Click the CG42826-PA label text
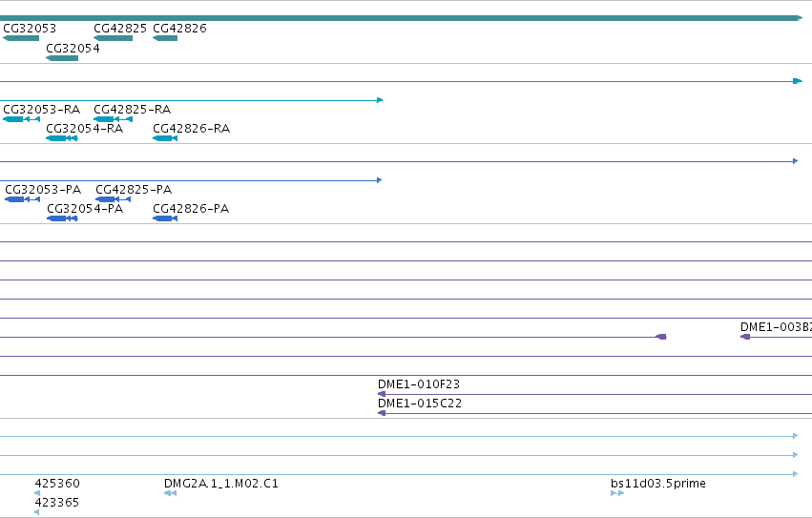This screenshot has width=812, height=518. point(191,209)
